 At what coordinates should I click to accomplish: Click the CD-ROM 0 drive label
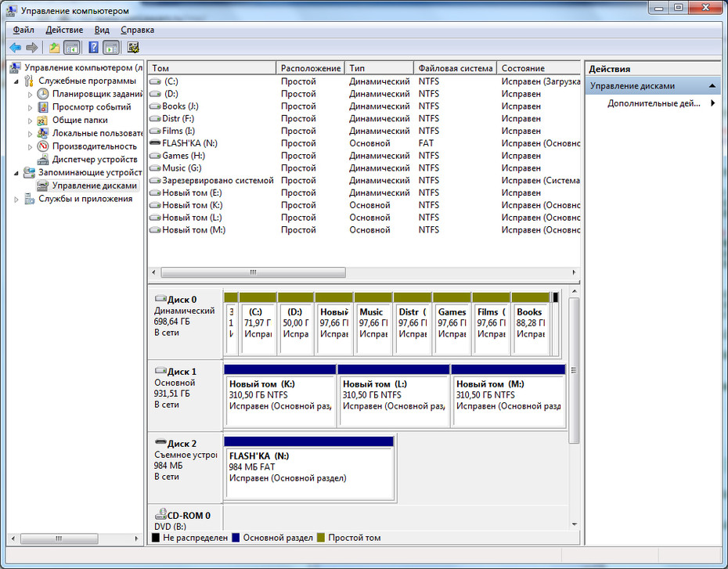[x=189, y=515]
